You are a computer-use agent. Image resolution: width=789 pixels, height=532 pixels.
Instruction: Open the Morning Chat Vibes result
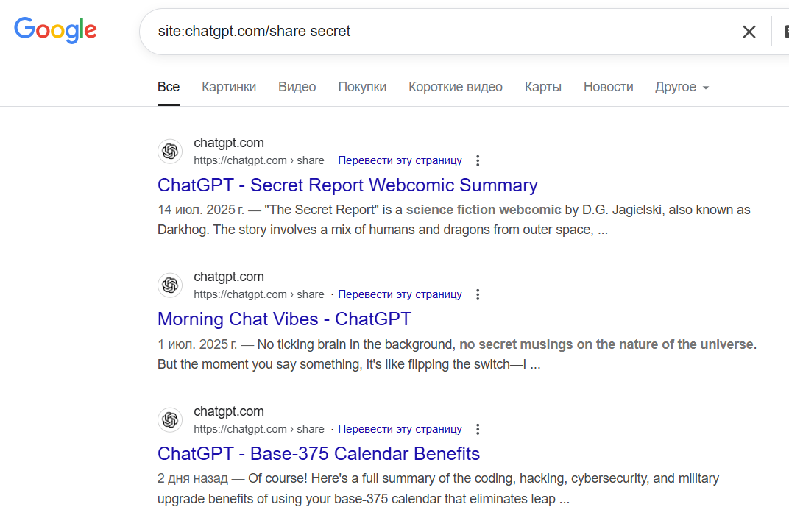(283, 319)
